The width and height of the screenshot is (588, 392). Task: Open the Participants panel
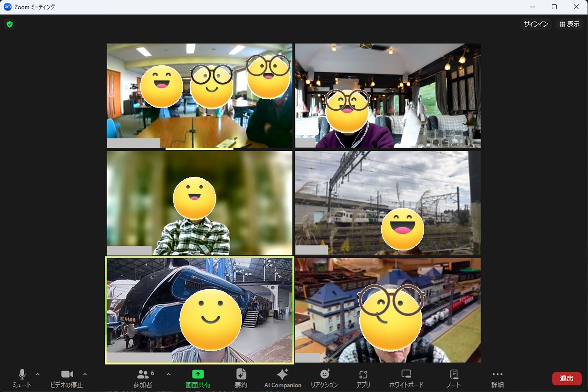(143, 378)
